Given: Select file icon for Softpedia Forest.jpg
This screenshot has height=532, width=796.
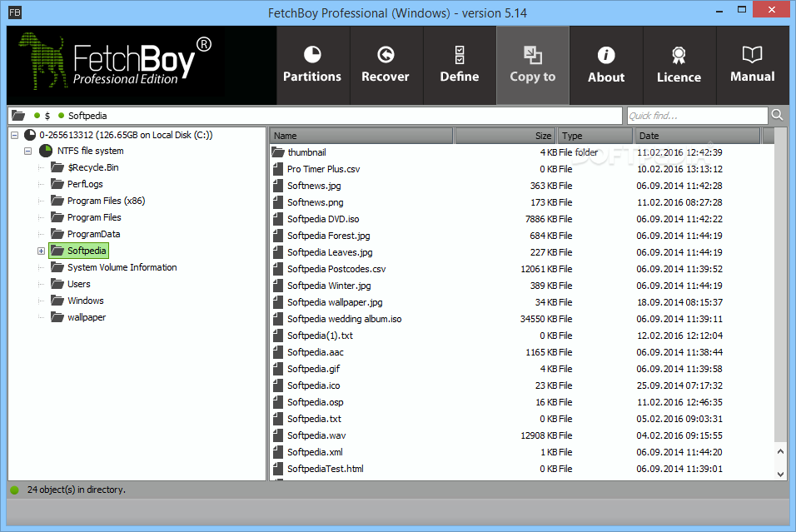Looking at the screenshot, I should click(278, 236).
